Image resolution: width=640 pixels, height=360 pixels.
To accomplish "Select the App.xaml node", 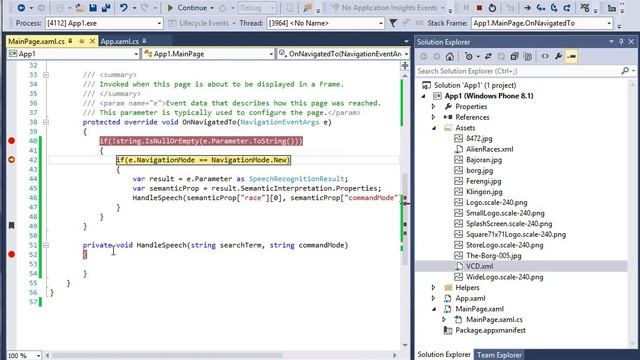I will (x=470, y=298).
